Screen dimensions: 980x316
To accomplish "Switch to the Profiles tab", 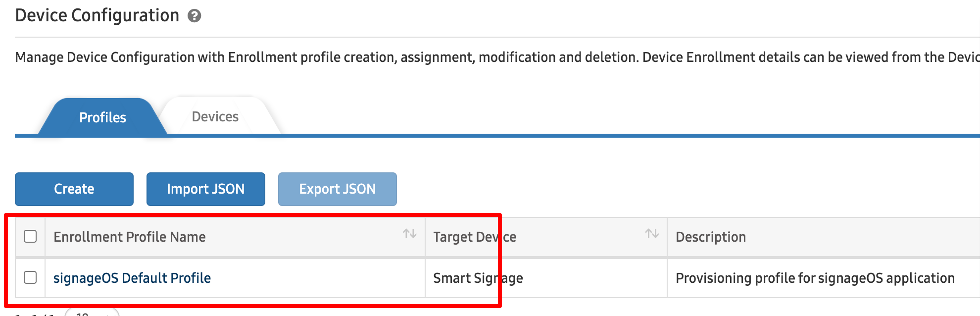I will 102,117.
